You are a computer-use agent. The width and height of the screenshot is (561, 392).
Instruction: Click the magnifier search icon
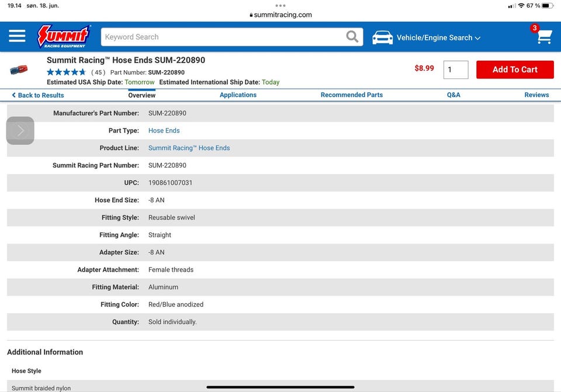point(352,36)
